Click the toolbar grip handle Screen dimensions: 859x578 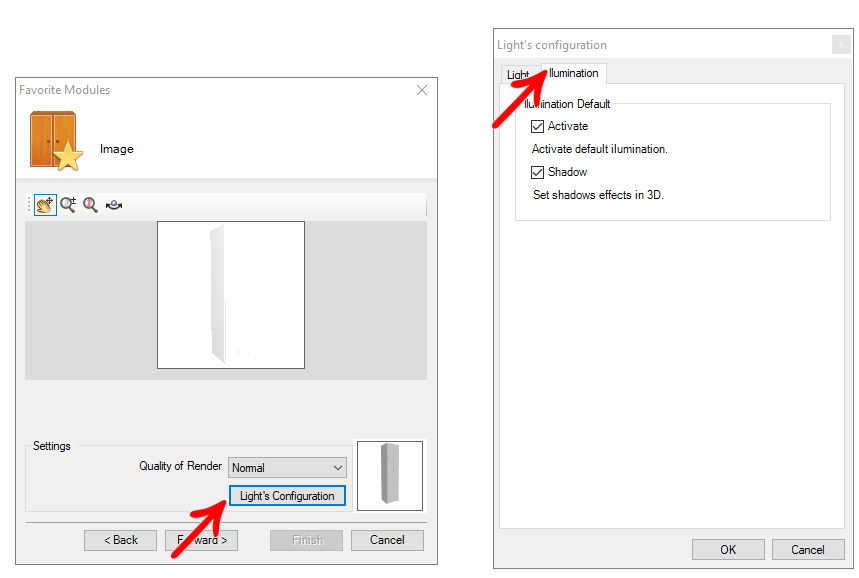click(x=29, y=205)
